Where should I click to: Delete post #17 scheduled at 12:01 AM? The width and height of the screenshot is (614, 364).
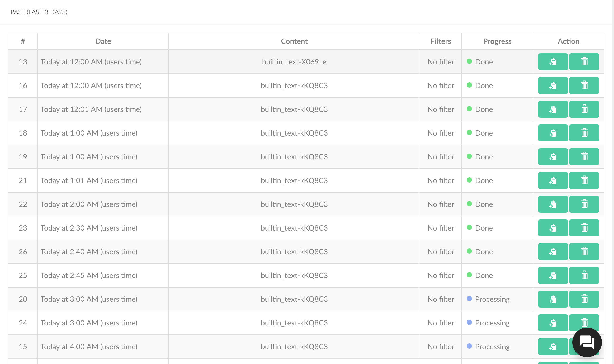[x=584, y=109]
